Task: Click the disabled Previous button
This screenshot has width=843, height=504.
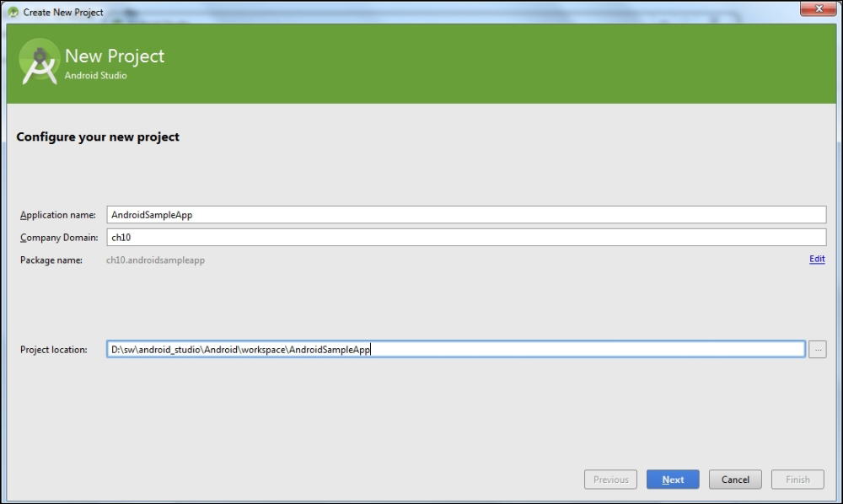Action: [x=610, y=480]
